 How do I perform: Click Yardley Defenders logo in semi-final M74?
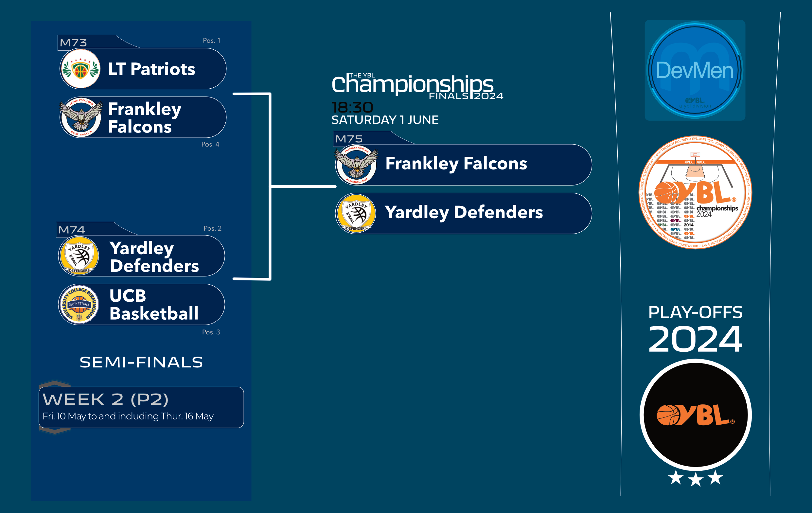79,256
